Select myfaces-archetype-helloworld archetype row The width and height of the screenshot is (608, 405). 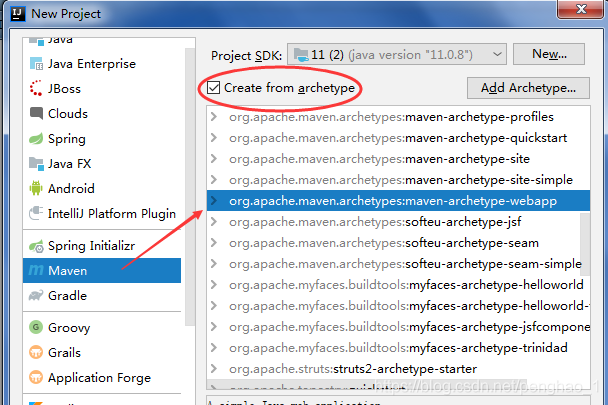(x=398, y=284)
